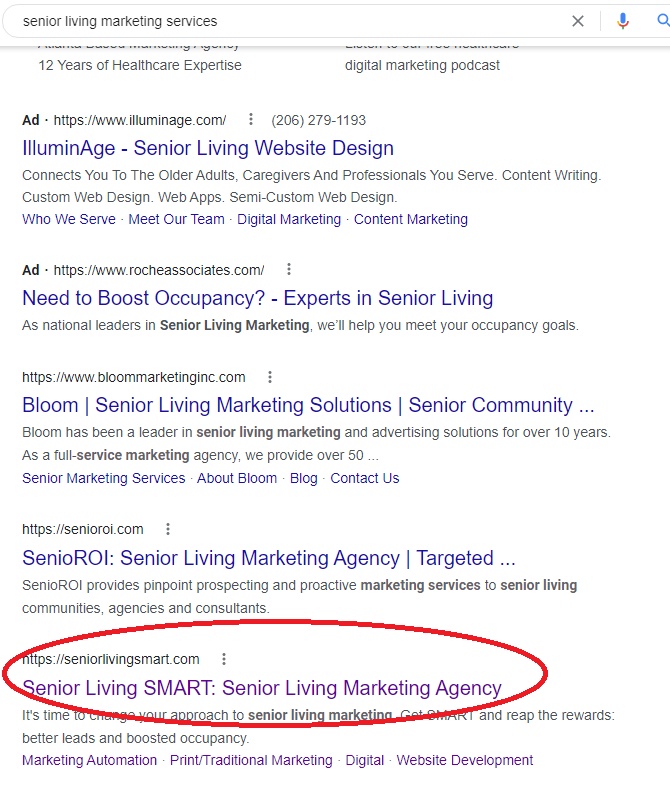The height and width of the screenshot is (793, 670).
Task: Open Need to Boost Occupancy ad title
Action: pyautogui.click(x=257, y=298)
